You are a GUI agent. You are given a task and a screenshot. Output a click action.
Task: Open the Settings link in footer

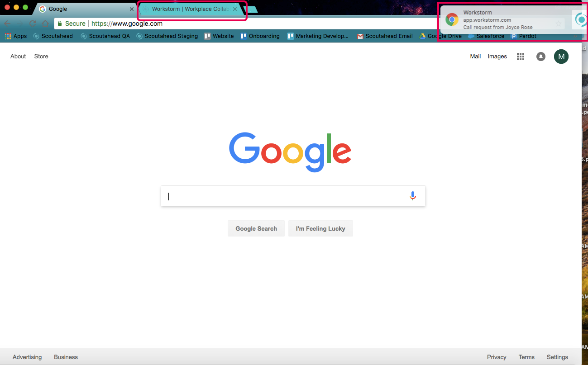click(557, 357)
